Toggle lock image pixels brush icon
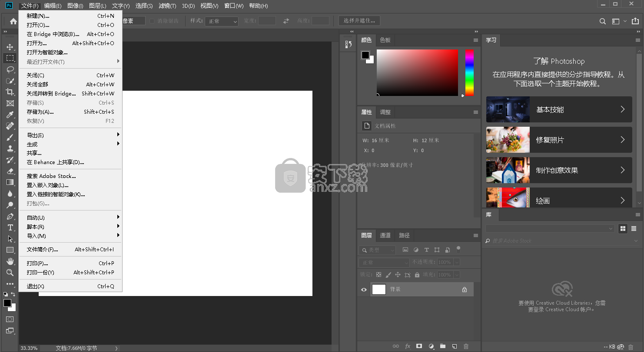Viewport: 644px width, 352px height. [388, 275]
